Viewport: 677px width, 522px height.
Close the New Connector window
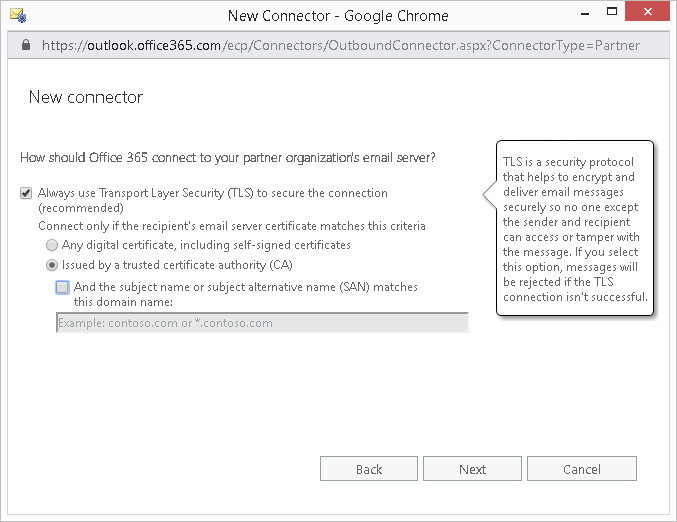649,14
